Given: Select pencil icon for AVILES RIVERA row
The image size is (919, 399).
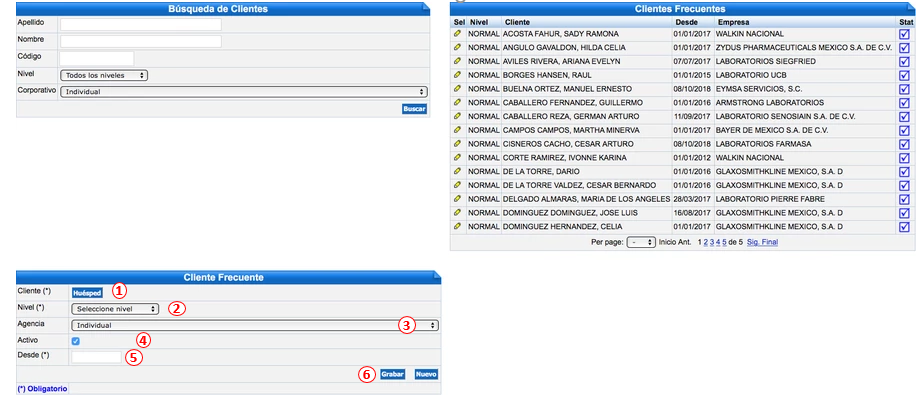Looking at the screenshot, I should tap(457, 62).
